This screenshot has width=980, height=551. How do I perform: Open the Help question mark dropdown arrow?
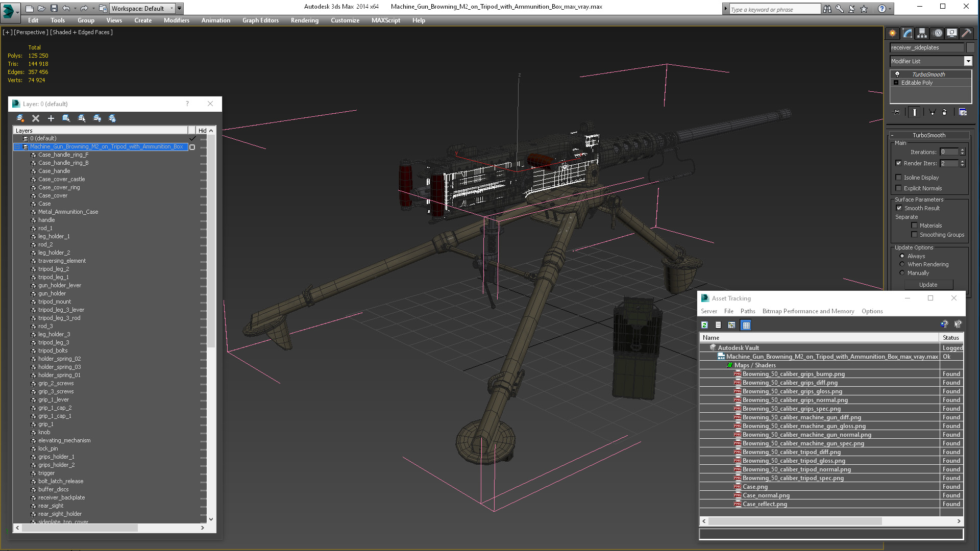pyautogui.click(x=890, y=9)
